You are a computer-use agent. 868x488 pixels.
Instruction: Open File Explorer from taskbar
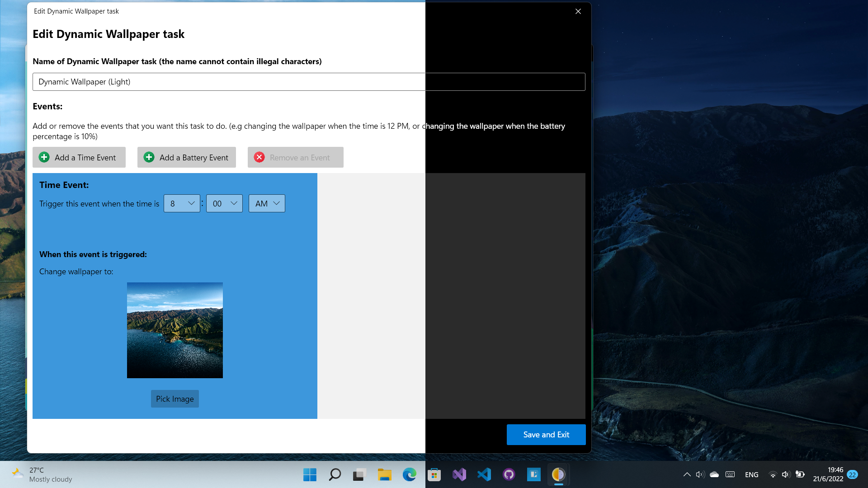tap(384, 474)
